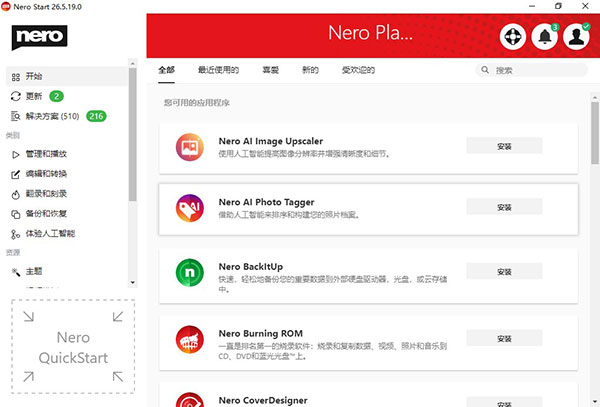This screenshot has height=407, width=600.
Task: Open the user account profile icon
Action: (x=576, y=37)
